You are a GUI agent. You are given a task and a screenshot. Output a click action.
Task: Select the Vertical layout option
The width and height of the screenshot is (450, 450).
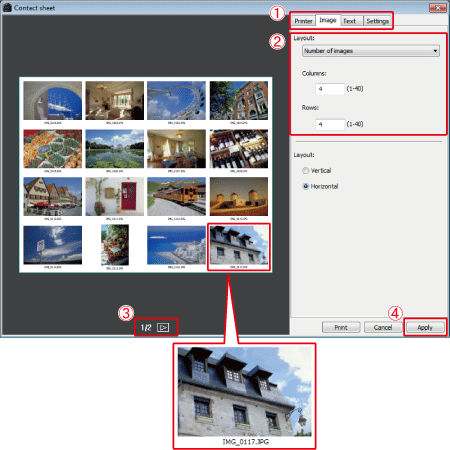click(x=305, y=170)
